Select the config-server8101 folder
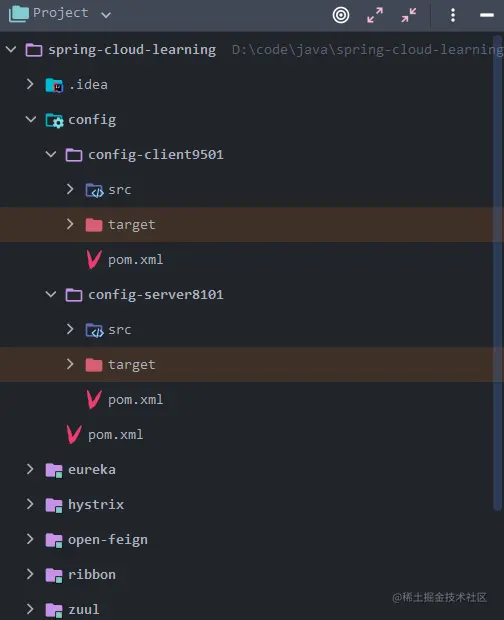The height and width of the screenshot is (620, 504). coord(156,295)
